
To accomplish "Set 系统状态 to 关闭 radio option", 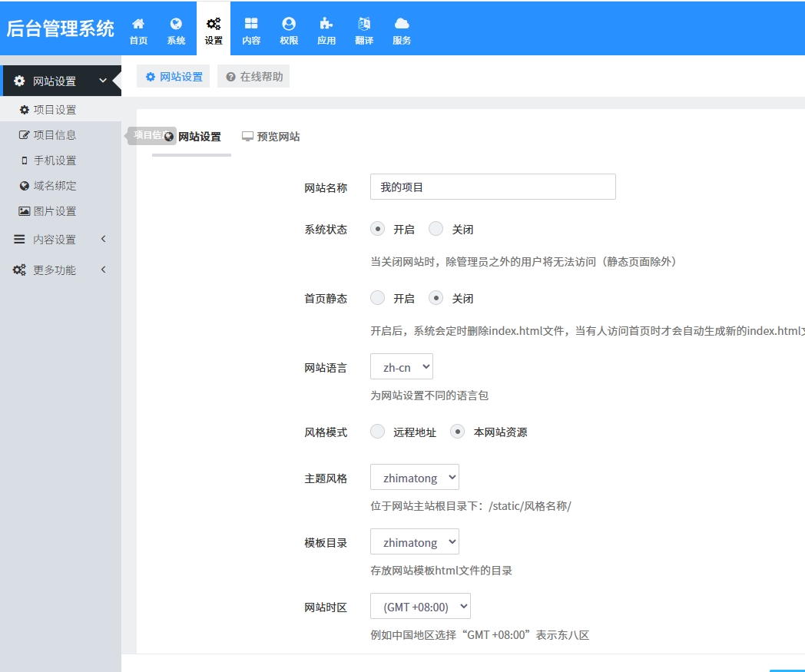I will pos(436,229).
